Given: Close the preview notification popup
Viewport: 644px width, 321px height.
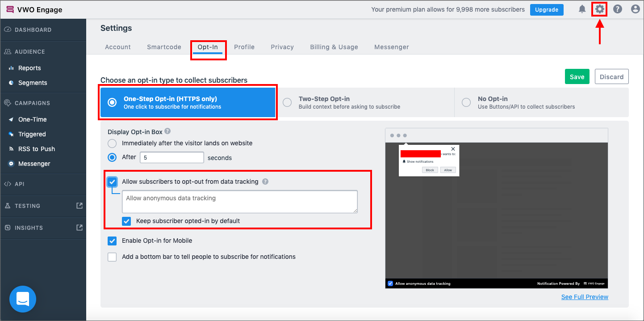Looking at the screenshot, I should [x=453, y=149].
